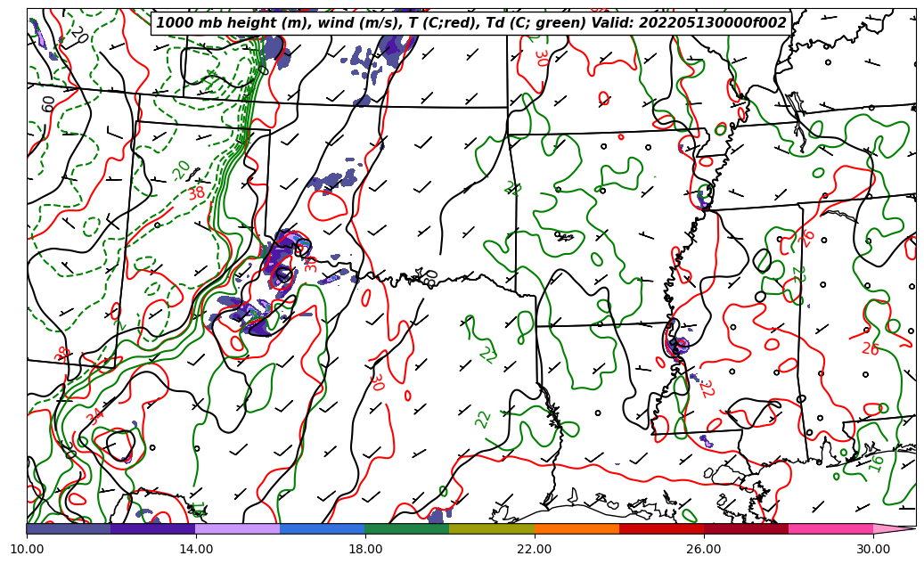The height and width of the screenshot is (564, 924).
Task: Click the 18.00 colorbar tick label
Action: 365,549
